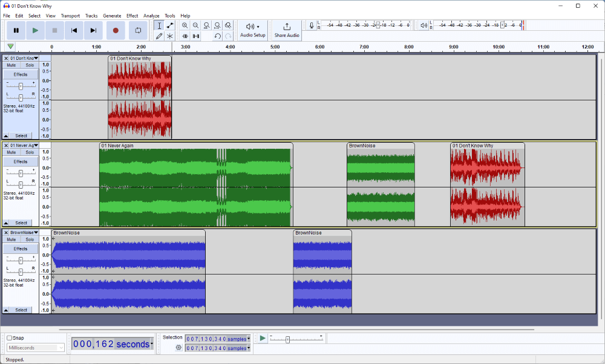
Task: Click the Redo arrow icon
Action: [x=228, y=36]
